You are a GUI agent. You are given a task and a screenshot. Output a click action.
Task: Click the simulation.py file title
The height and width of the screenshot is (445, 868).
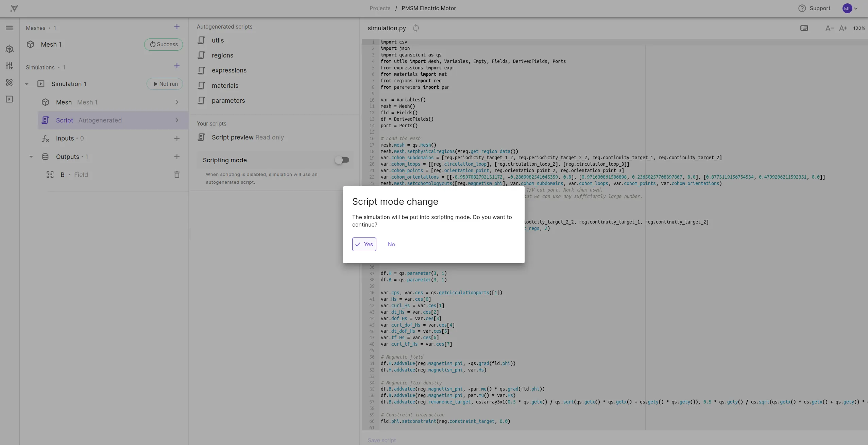pyautogui.click(x=387, y=28)
